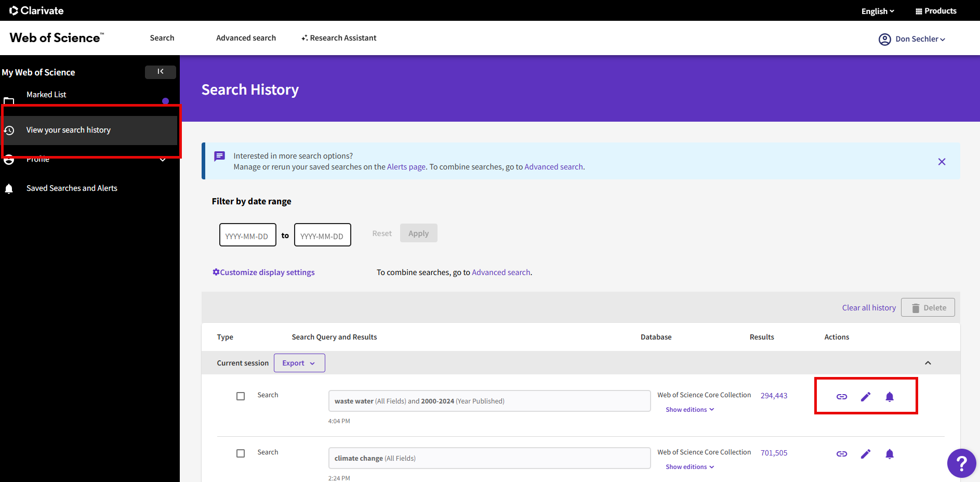This screenshot has width=980, height=482.
Task: Dismiss the search options info banner
Action: click(x=941, y=162)
